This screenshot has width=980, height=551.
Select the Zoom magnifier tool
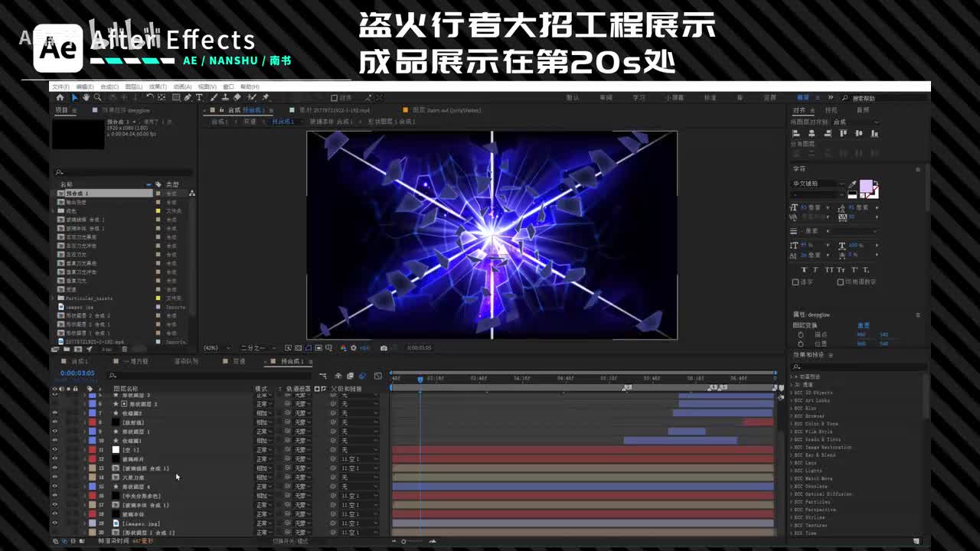click(97, 97)
